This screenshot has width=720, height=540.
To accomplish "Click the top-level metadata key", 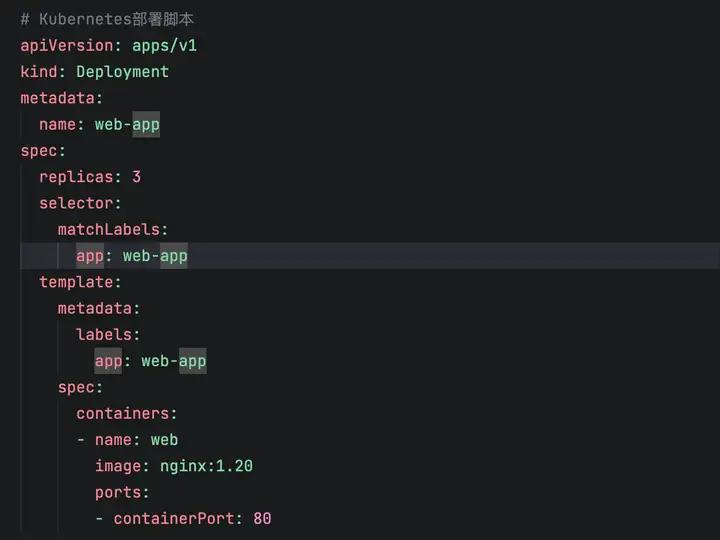I will pyautogui.click(x=58, y=98).
